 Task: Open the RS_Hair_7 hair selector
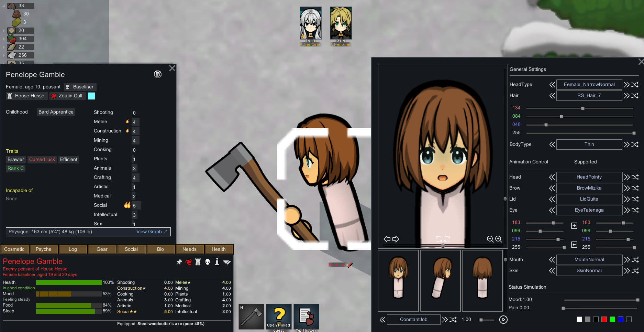(x=589, y=96)
